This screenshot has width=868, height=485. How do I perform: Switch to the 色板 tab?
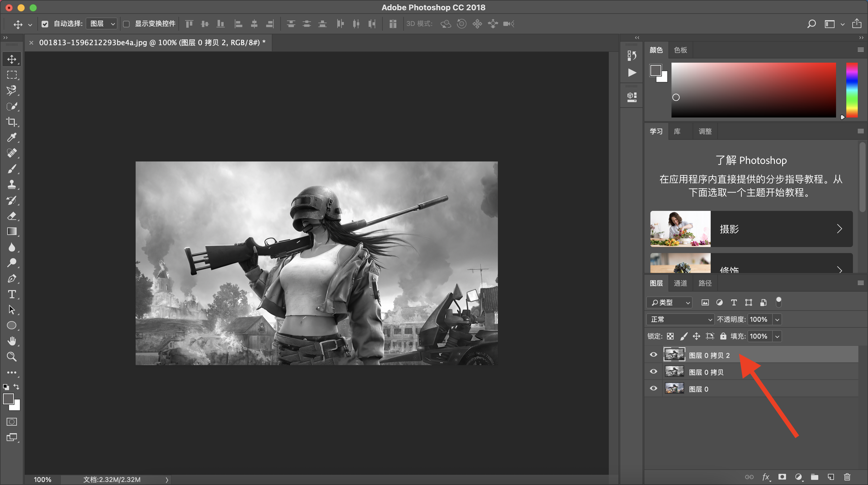pos(680,50)
